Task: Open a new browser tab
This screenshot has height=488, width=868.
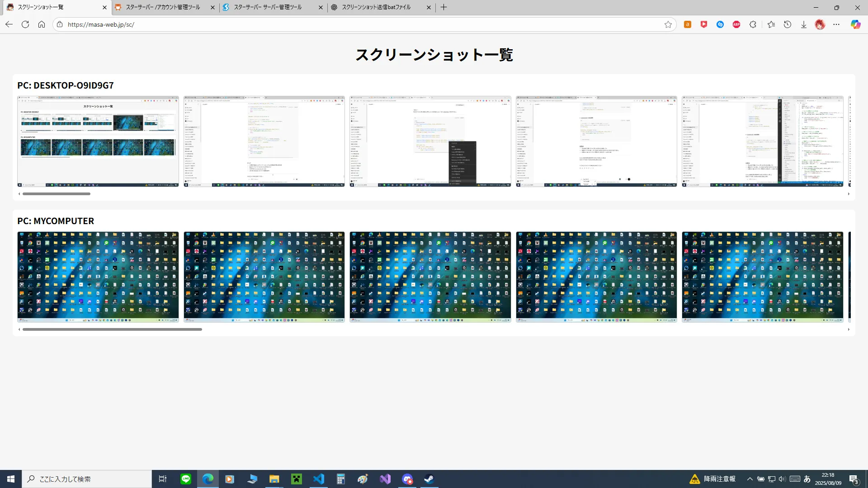Action: (444, 7)
